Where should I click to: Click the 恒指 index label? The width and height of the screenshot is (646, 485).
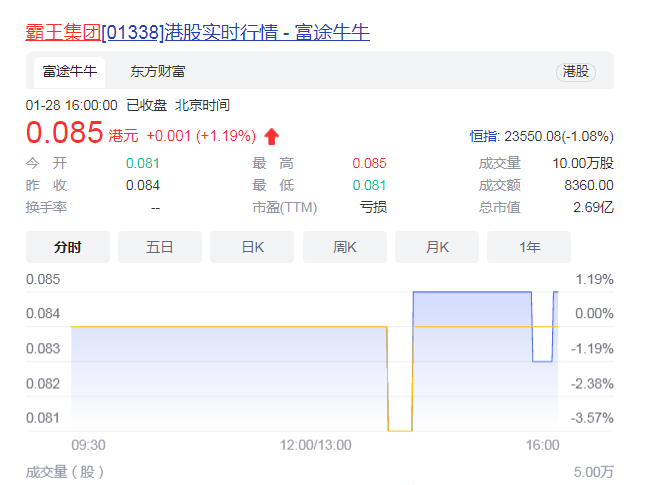(x=484, y=136)
